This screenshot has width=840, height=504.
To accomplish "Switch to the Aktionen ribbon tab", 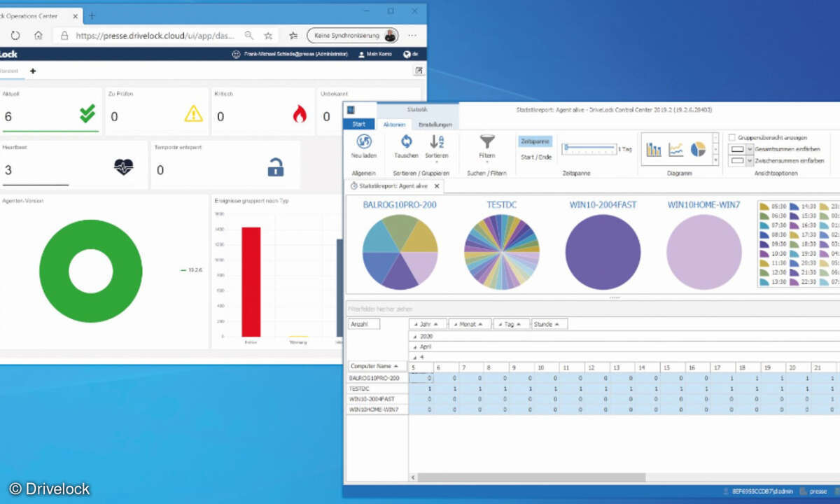I will click(x=395, y=125).
